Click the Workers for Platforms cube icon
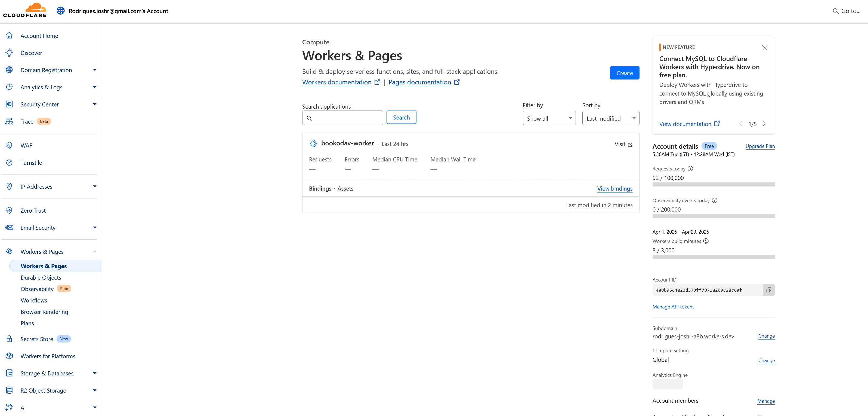The image size is (868, 416). click(x=10, y=356)
